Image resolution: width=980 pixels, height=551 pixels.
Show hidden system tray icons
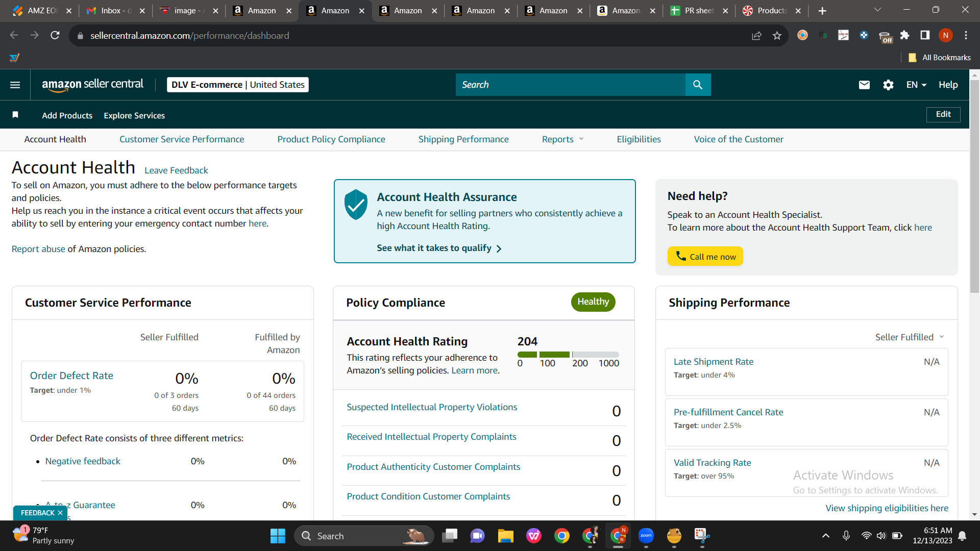click(825, 536)
